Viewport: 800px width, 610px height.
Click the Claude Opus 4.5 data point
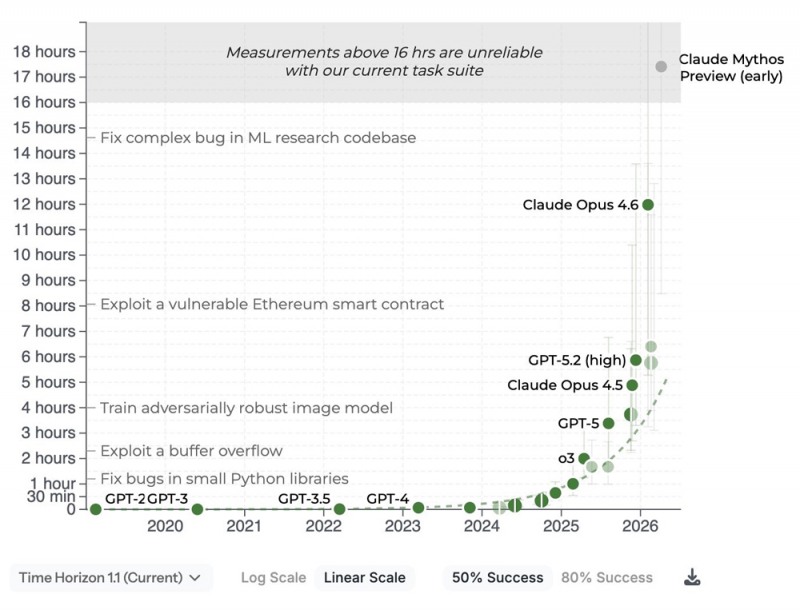click(632, 385)
